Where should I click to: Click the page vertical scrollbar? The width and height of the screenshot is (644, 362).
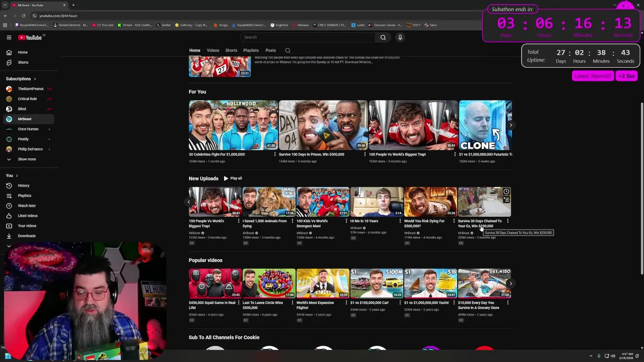[x=641, y=189]
